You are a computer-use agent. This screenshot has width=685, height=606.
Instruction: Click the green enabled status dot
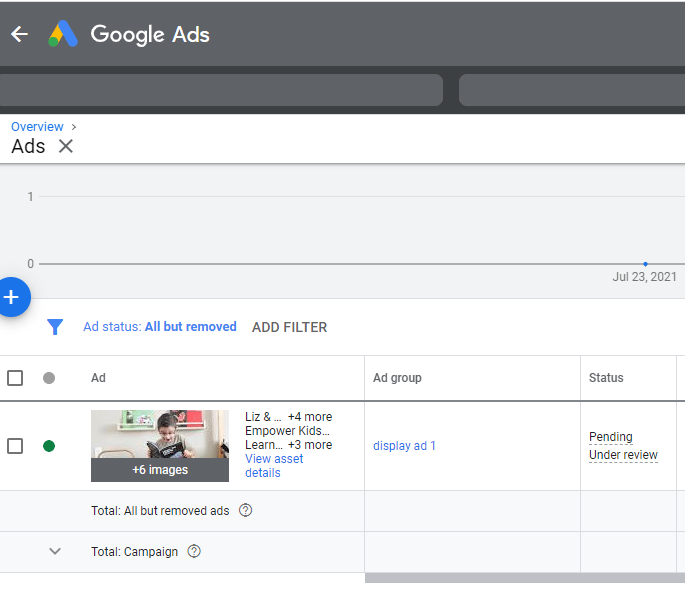(x=49, y=446)
